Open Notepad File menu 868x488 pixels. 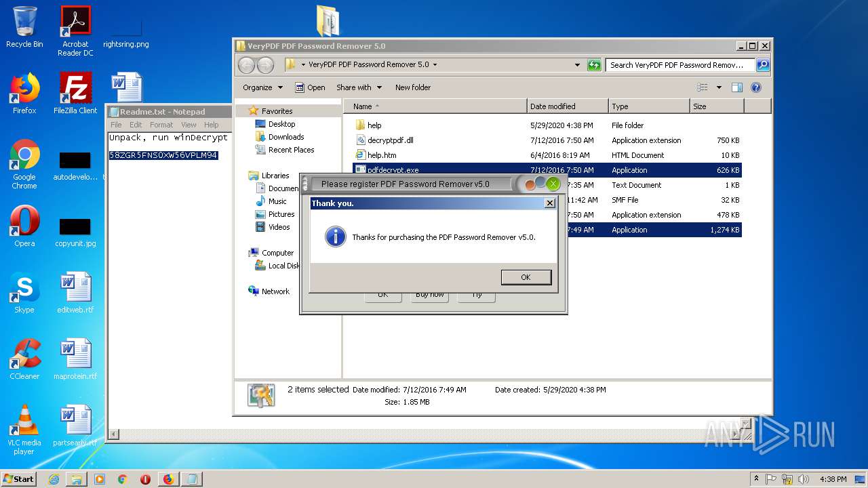pyautogui.click(x=116, y=125)
